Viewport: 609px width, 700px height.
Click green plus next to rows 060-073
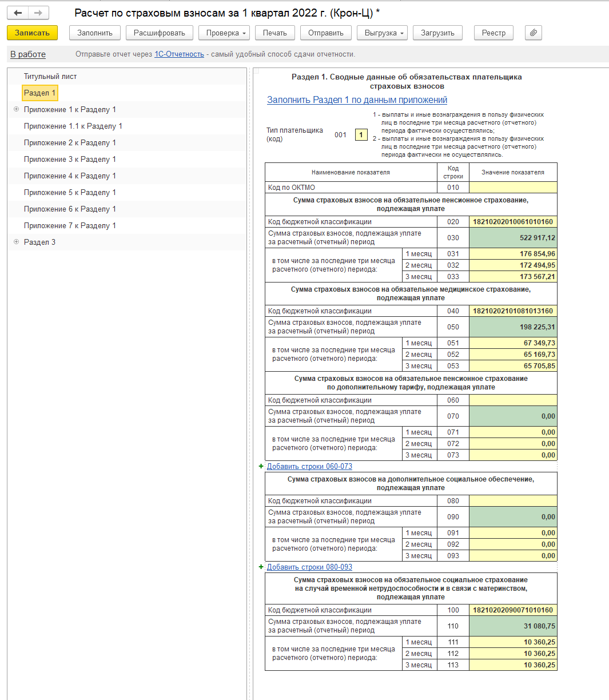[261, 467]
